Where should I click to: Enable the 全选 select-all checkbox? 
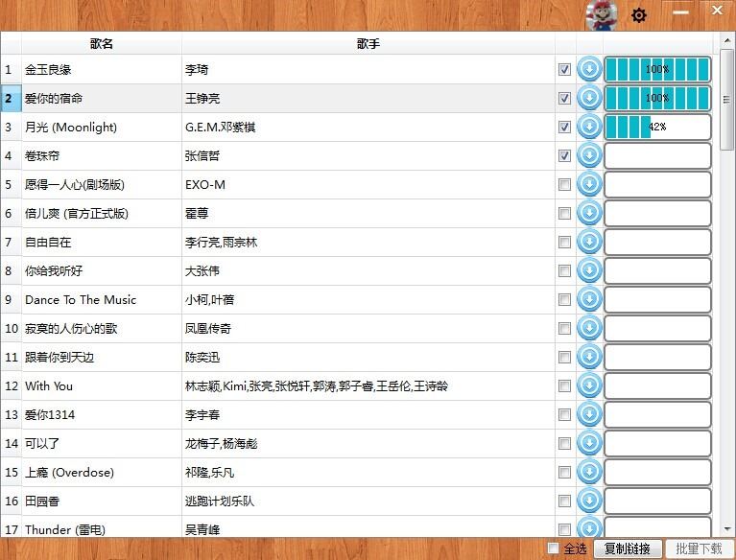click(554, 548)
